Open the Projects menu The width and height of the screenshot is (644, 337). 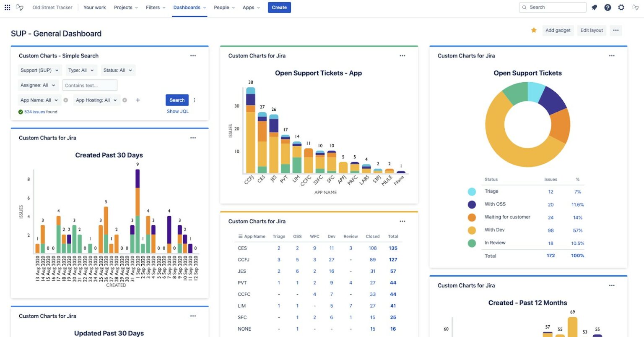pyautogui.click(x=126, y=8)
